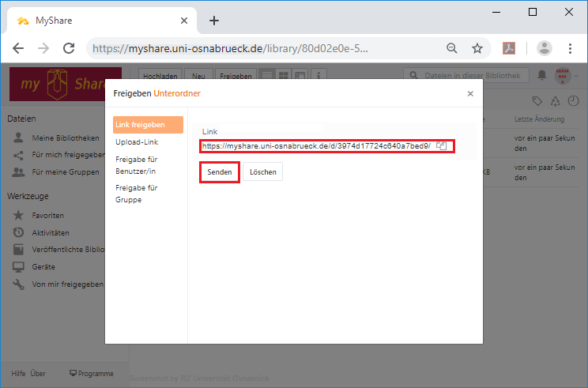Open the library history clock icon
Viewport: 588px width, 388px height.
pyautogui.click(x=572, y=101)
